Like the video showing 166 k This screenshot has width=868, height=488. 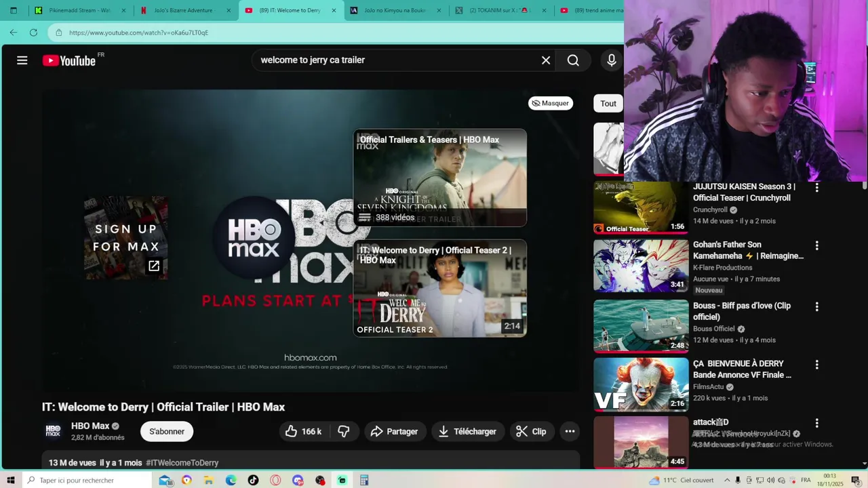click(x=303, y=431)
